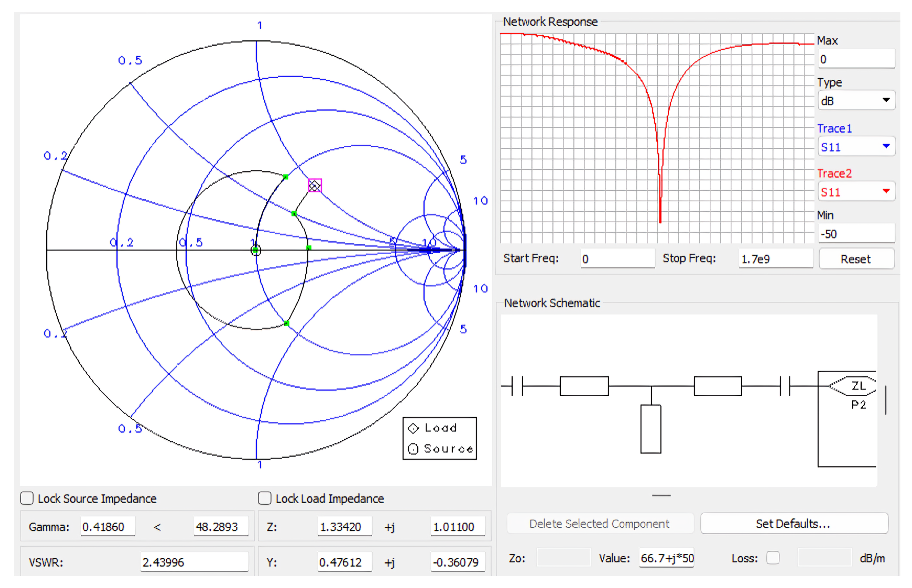Click the Network Schematic heading
This screenshot has width=912, height=588.
pos(552,303)
